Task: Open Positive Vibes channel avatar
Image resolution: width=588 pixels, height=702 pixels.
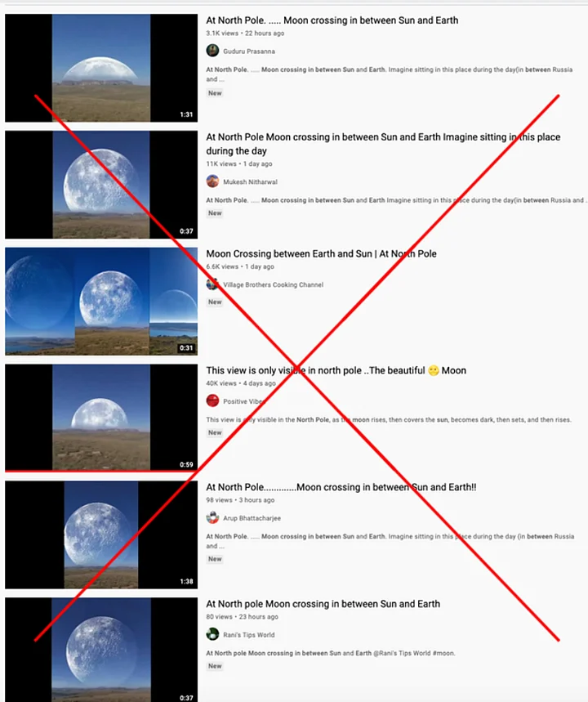Action: click(x=212, y=400)
